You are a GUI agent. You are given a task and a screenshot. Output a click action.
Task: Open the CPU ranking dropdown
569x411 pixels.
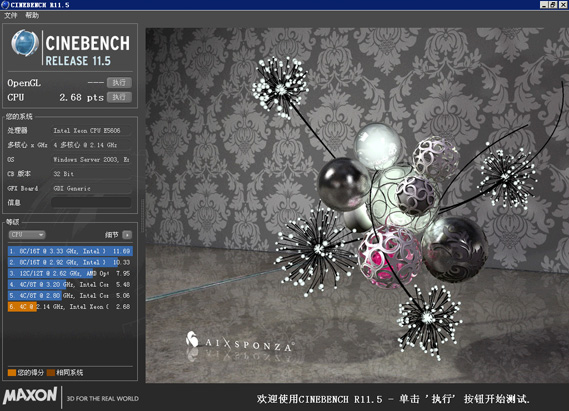[x=27, y=235]
